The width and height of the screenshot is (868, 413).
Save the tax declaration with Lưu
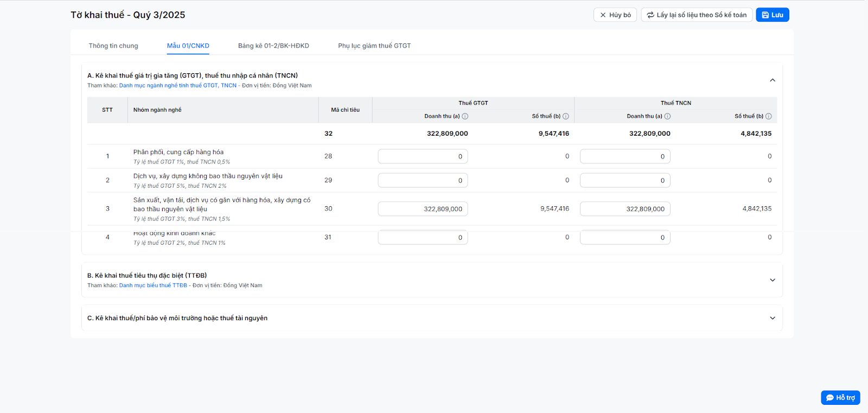(x=772, y=15)
